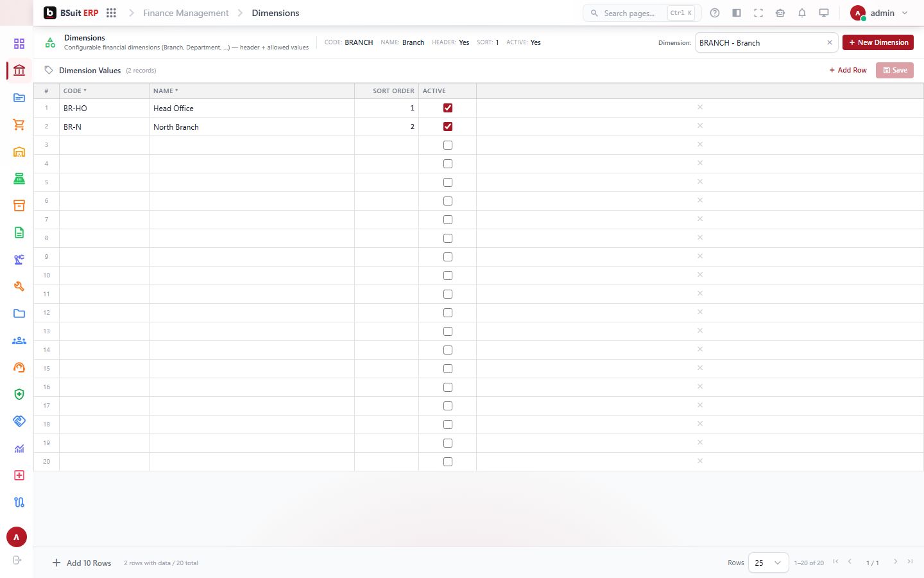Check the Active box in row 20
This screenshot has height=578, width=924.
pos(448,462)
